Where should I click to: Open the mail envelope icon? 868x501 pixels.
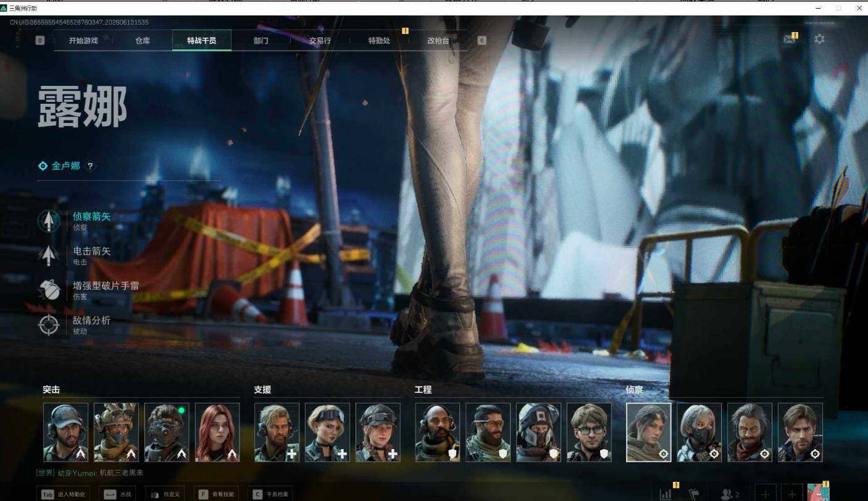pyautogui.click(x=789, y=39)
